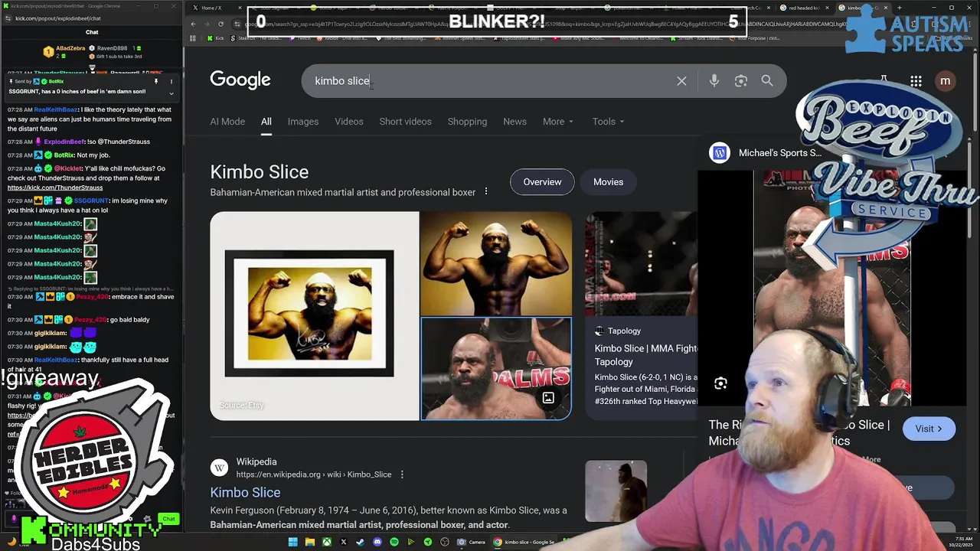Open the flexing Kimbo Slice photo

[x=495, y=263]
